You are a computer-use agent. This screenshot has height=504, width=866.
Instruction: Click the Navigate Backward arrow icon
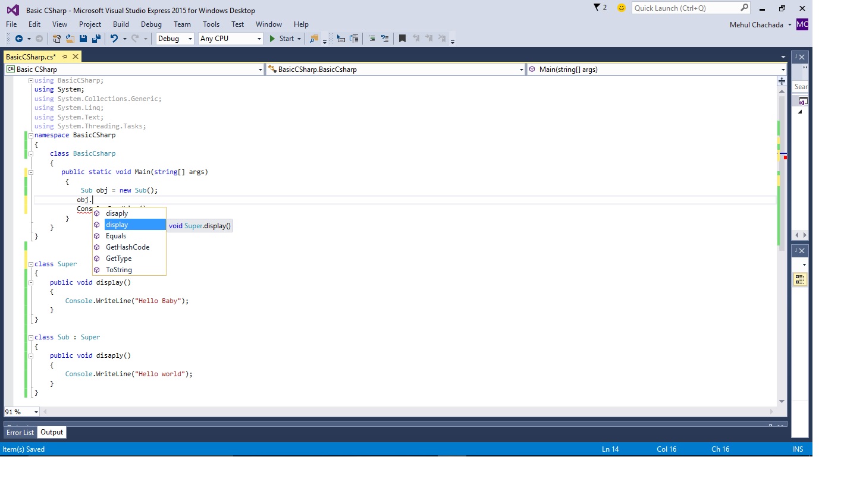19,39
